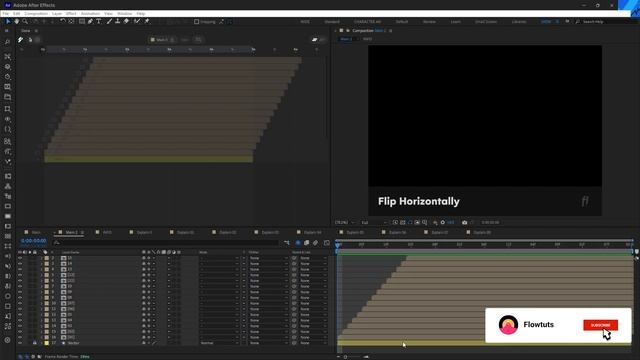Select the Zoom magnifier tool
Image resolution: width=640 pixels, height=360 pixels.
[25, 21]
